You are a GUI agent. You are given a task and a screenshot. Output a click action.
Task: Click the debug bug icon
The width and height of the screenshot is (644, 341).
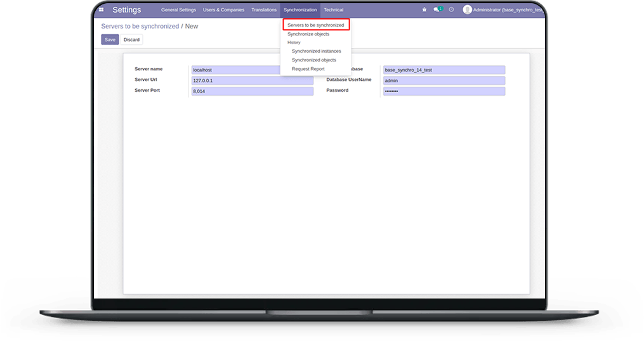coord(424,10)
